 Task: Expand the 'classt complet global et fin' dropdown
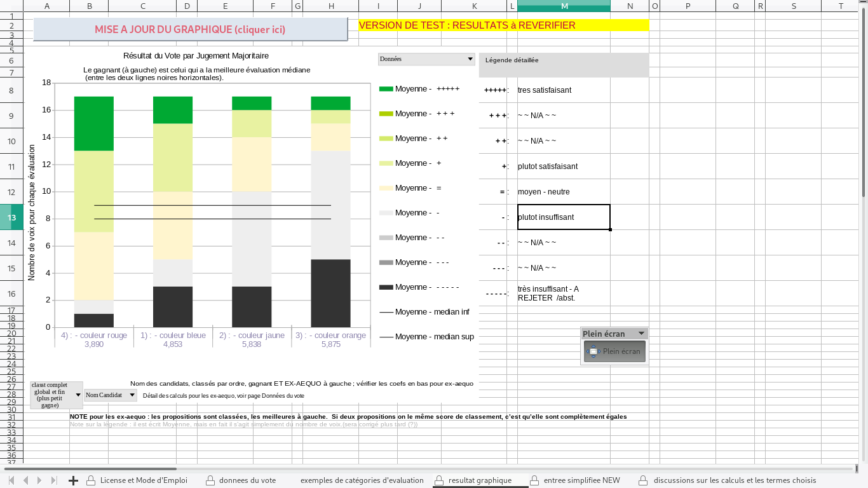coord(78,395)
